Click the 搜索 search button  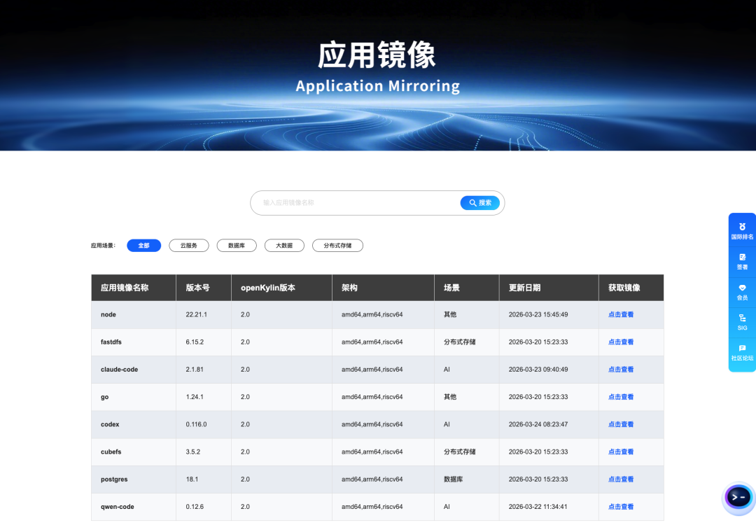pyautogui.click(x=480, y=203)
